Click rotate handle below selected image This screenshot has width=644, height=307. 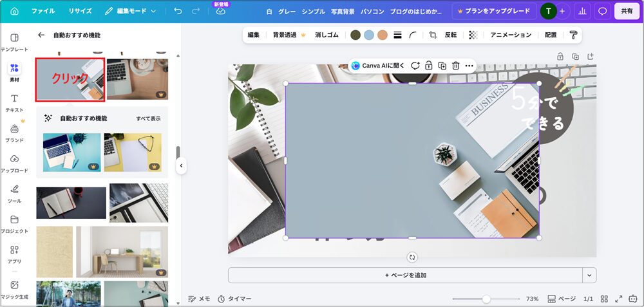(412, 257)
